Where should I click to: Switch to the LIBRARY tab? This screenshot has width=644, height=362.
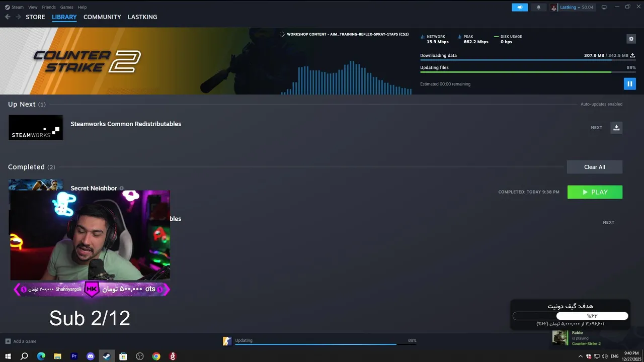click(64, 17)
